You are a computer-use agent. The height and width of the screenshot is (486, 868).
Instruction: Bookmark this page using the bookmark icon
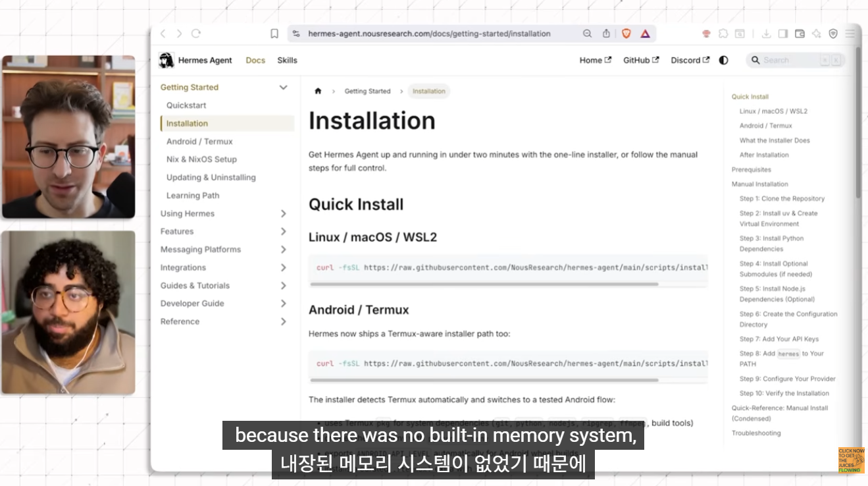point(274,34)
